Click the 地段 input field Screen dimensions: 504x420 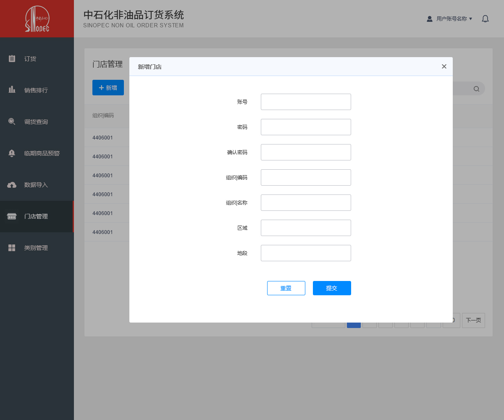point(306,253)
